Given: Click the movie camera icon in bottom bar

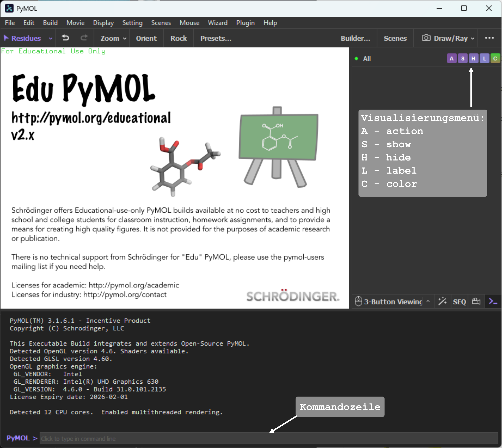Looking at the screenshot, I should coord(476,301).
